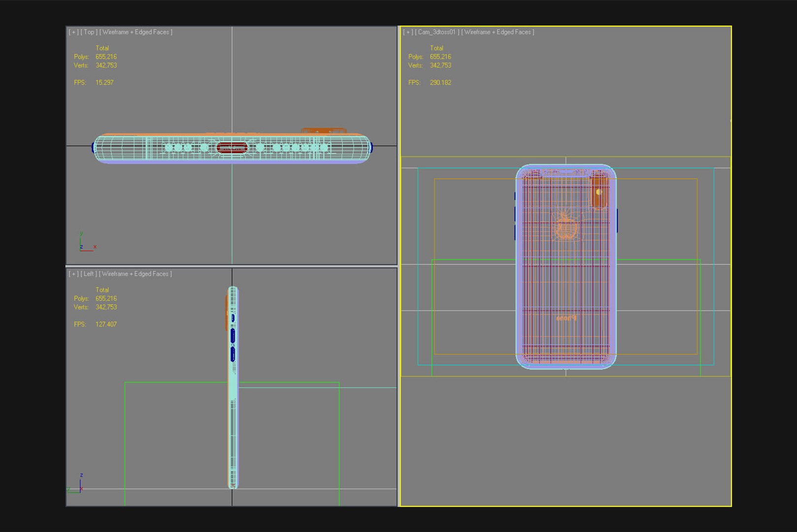This screenshot has height=532, width=797.
Task: Open the [Left] point-of-view viewport menu
Action: (89, 274)
